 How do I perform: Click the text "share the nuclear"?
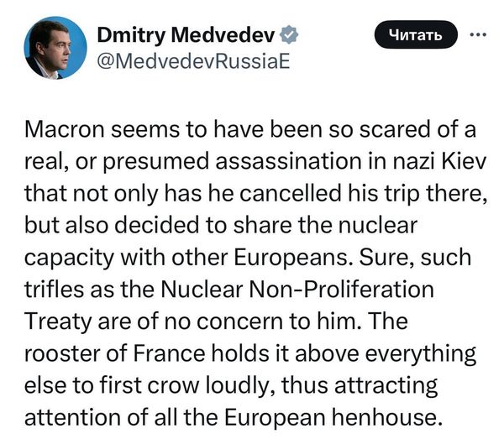325,225
